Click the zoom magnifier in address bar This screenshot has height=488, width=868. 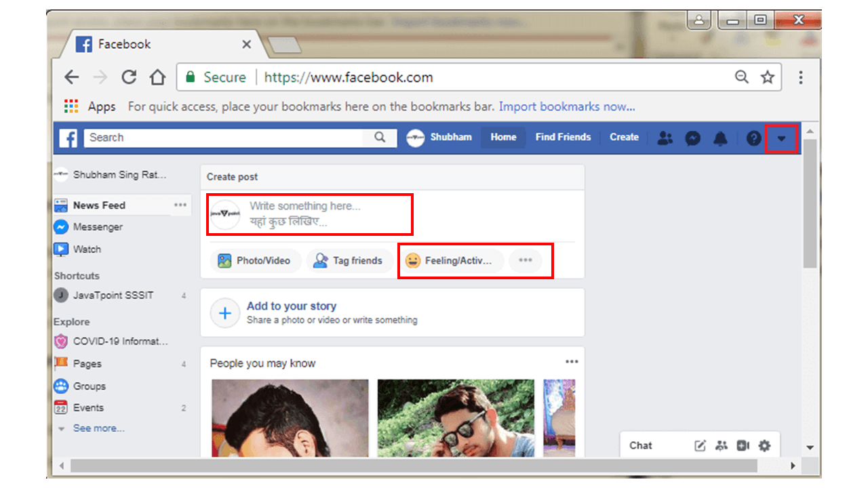(742, 77)
